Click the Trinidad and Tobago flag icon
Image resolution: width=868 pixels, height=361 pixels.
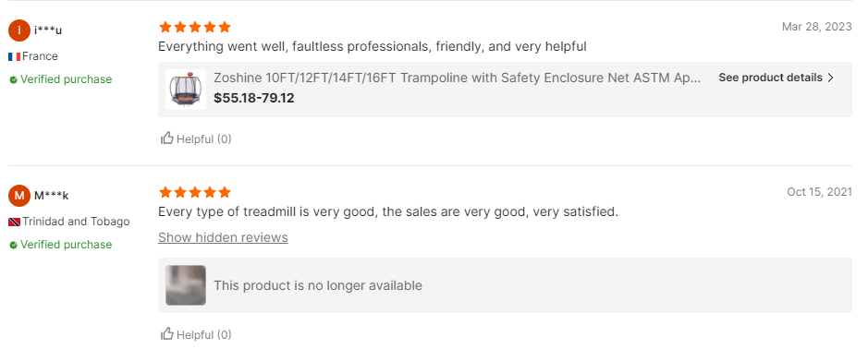[x=15, y=222]
